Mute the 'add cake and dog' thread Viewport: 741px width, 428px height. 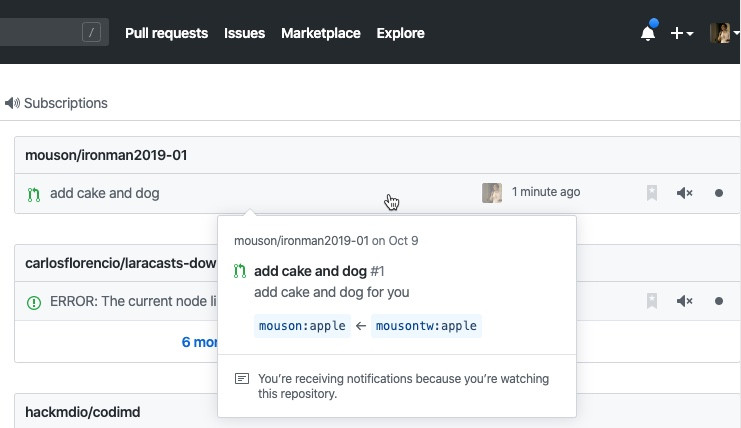[x=685, y=193]
